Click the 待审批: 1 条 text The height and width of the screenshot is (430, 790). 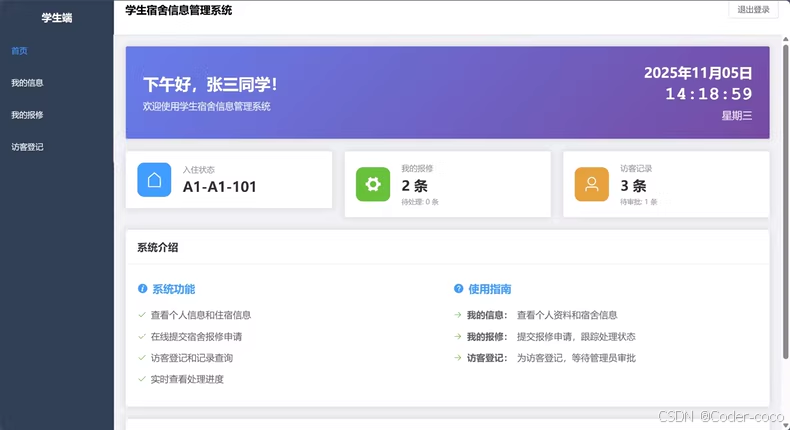(638, 202)
